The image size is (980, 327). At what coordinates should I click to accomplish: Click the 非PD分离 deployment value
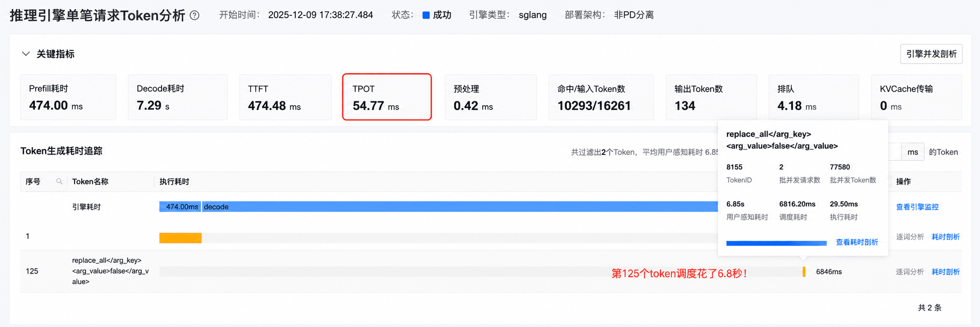633,15
